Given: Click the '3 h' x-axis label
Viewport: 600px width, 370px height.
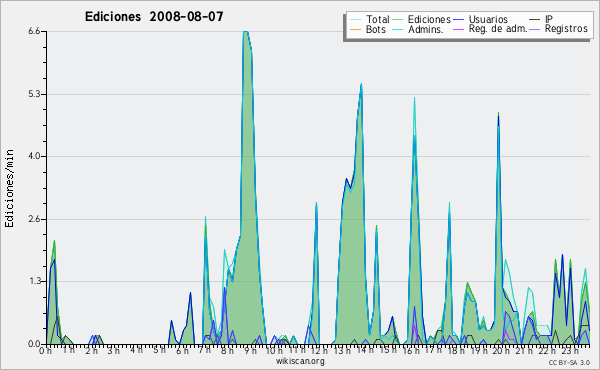Looking at the screenshot, I should click(x=113, y=351).
